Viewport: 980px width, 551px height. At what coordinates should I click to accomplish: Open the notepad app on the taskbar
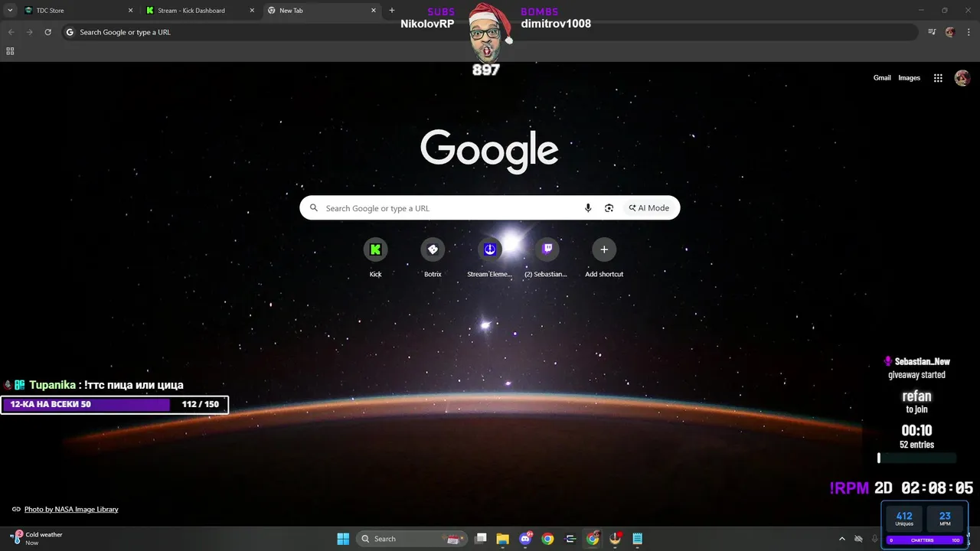pyautogui.click(x=638, y=539)
